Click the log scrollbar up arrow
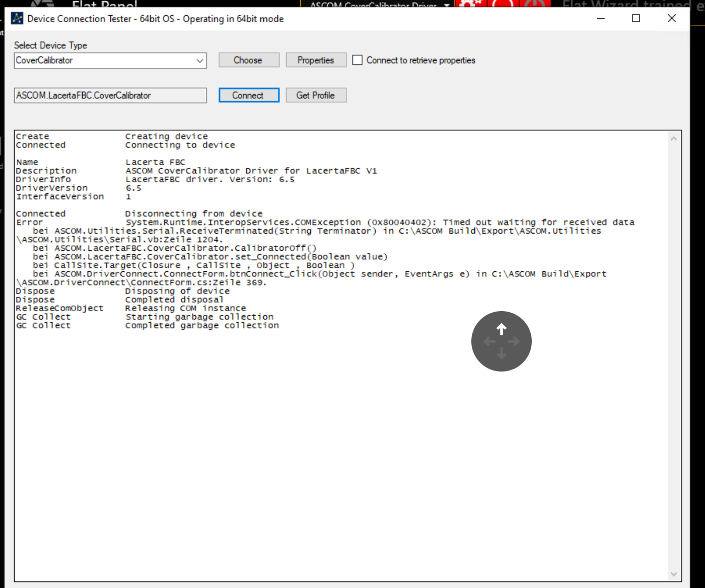Image resolution: width=705 pixels, height=588 pixels. point(674,138)
